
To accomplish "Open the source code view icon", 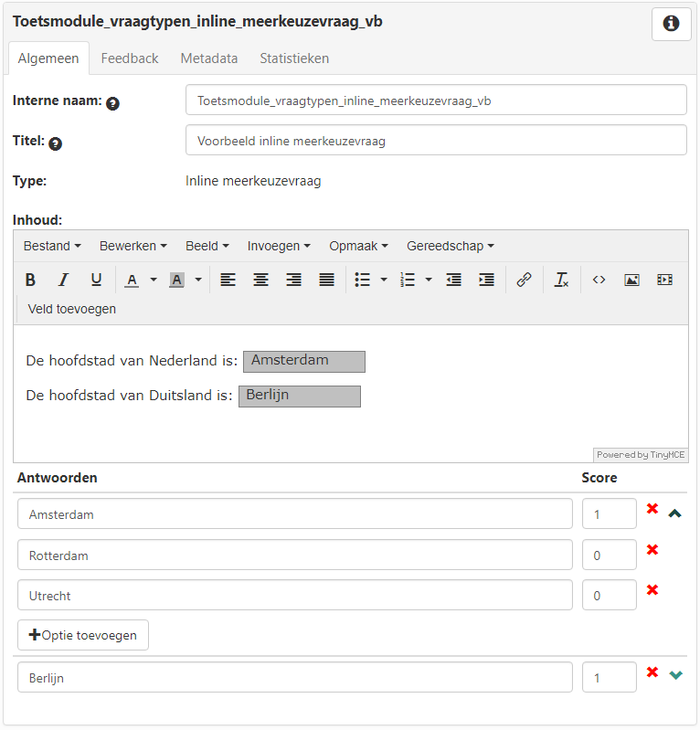I will click(599, 280).
